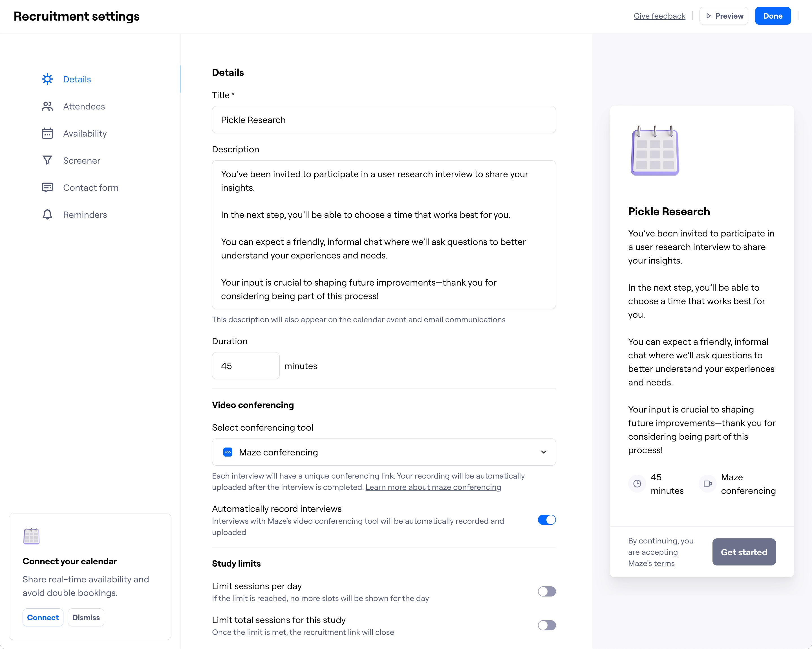The height and width of the screenshot is (649, 812).
Task: Open the Reminders settings section
Action: tap(85, 214)
